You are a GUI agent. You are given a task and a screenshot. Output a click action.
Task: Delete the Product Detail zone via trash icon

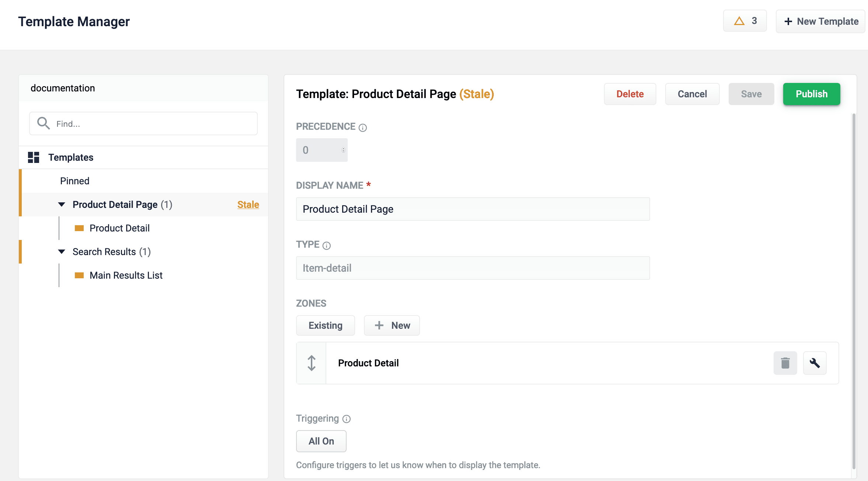pos(785,363)
